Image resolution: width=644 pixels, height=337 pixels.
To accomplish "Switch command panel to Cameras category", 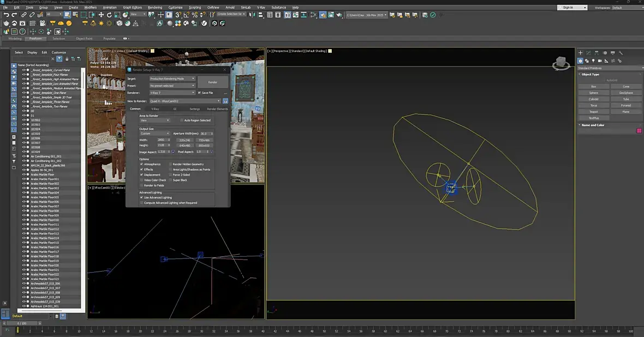I will 600,61.
